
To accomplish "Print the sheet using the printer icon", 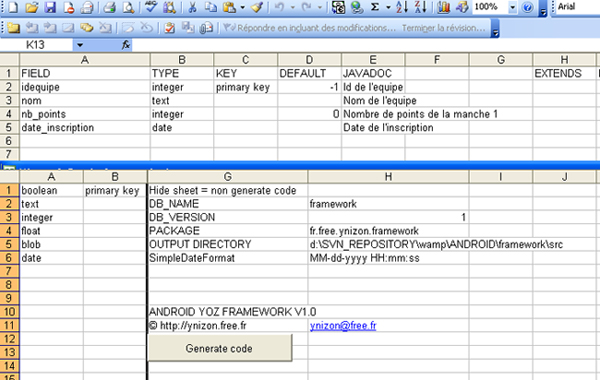I will tap(109, 7).
